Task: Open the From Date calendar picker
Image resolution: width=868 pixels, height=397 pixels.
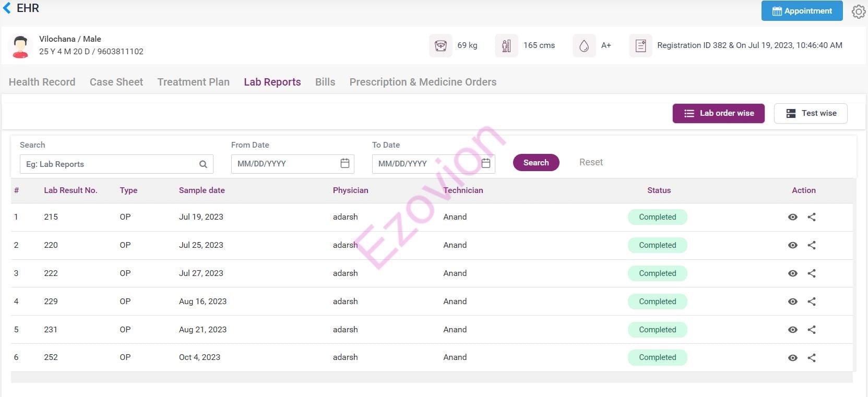Action: [x=344, y=163]
